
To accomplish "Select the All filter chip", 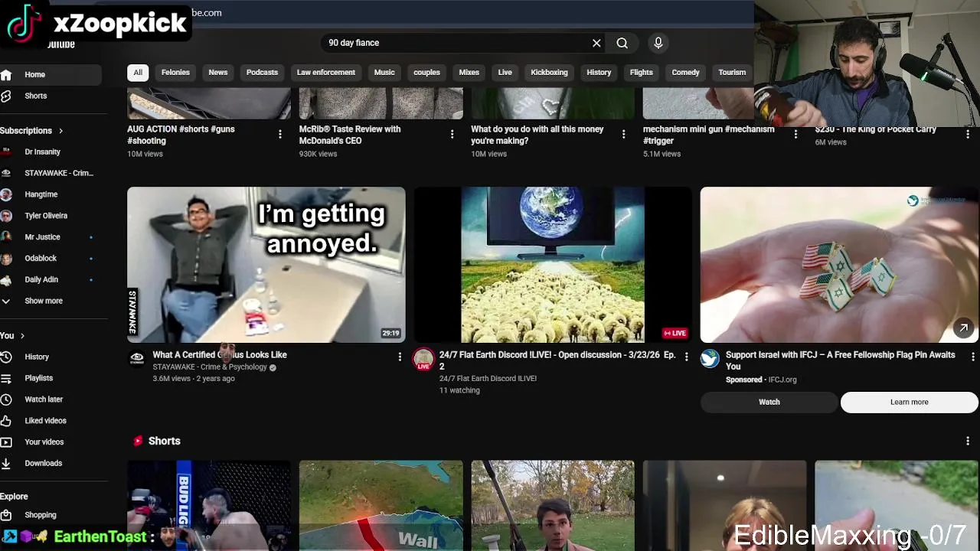I will click(138, 72).
